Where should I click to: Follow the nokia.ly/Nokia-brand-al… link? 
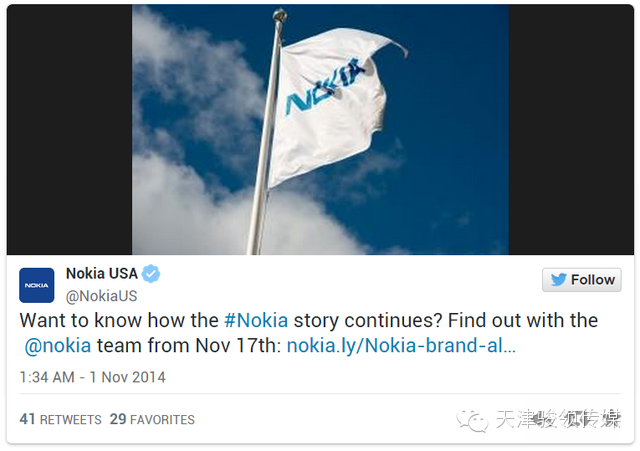pyautogui.click(x=401, y=346)
